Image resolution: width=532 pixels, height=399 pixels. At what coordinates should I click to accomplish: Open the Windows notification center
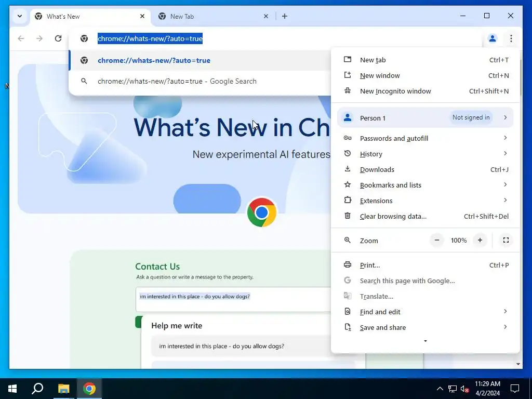(x=515, y=389)
